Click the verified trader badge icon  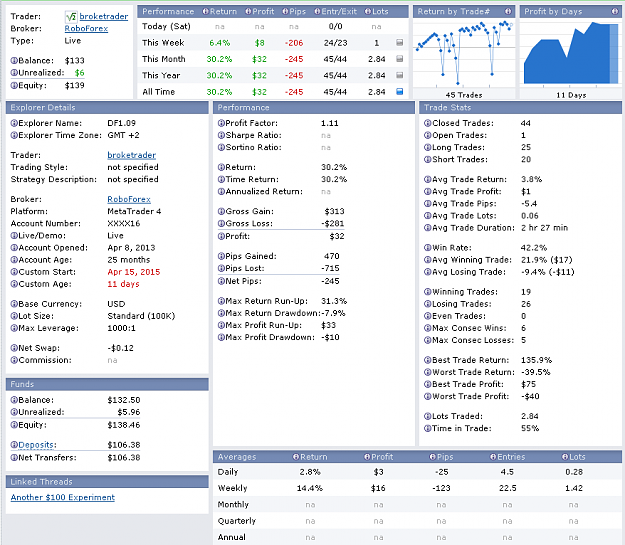(71, 16)
